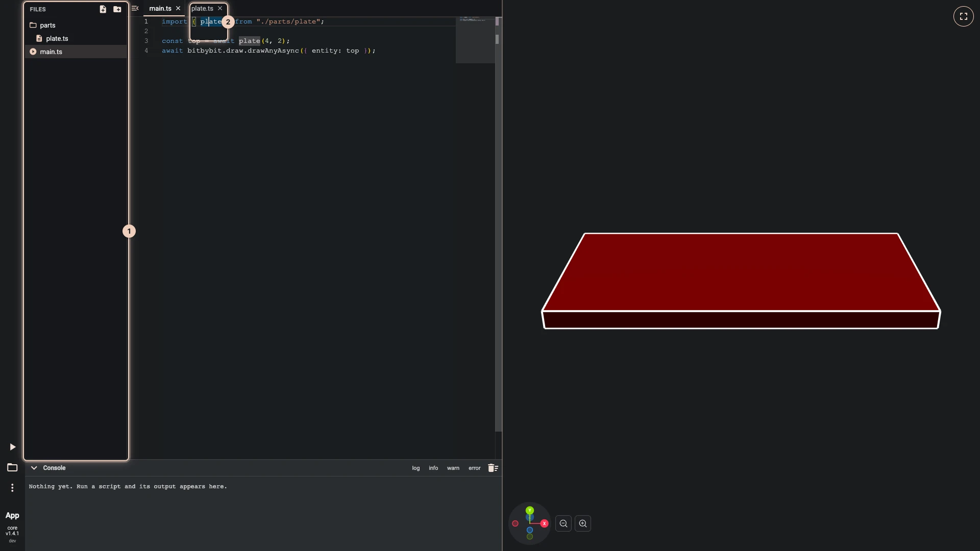Switch to the plate.ts editor tab
Screen dimensions: 980x551
click(202, 8)
